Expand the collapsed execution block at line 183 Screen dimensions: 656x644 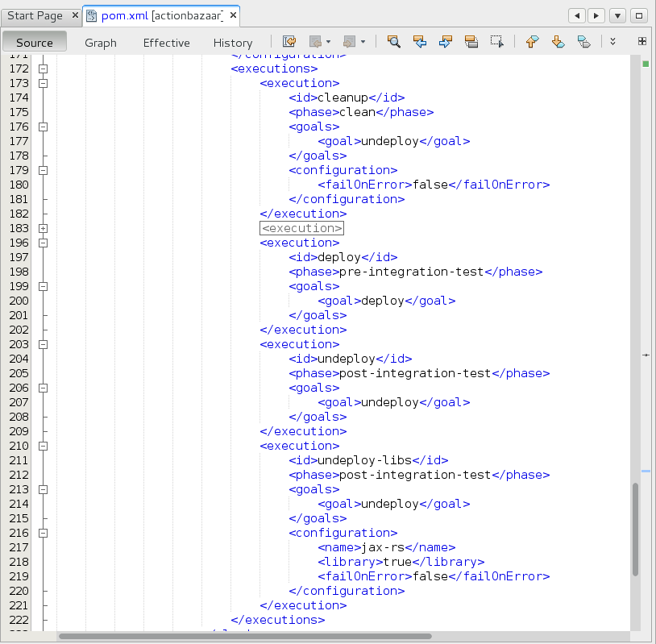click(x=43, y=229)
